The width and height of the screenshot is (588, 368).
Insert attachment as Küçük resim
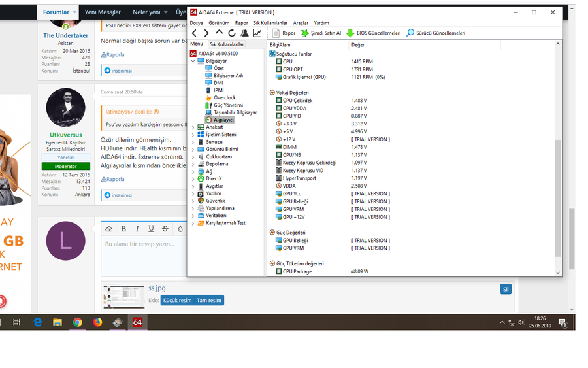[177, 301]
